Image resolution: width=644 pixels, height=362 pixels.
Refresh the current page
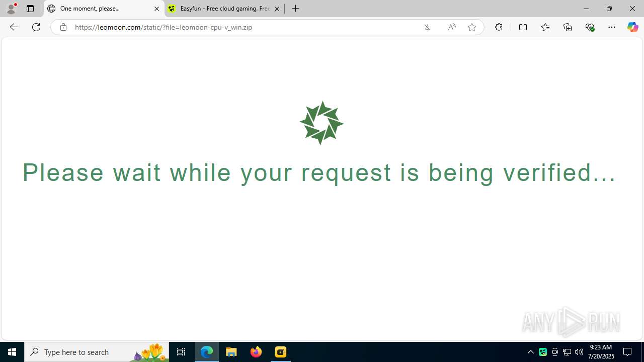(36, 27)
